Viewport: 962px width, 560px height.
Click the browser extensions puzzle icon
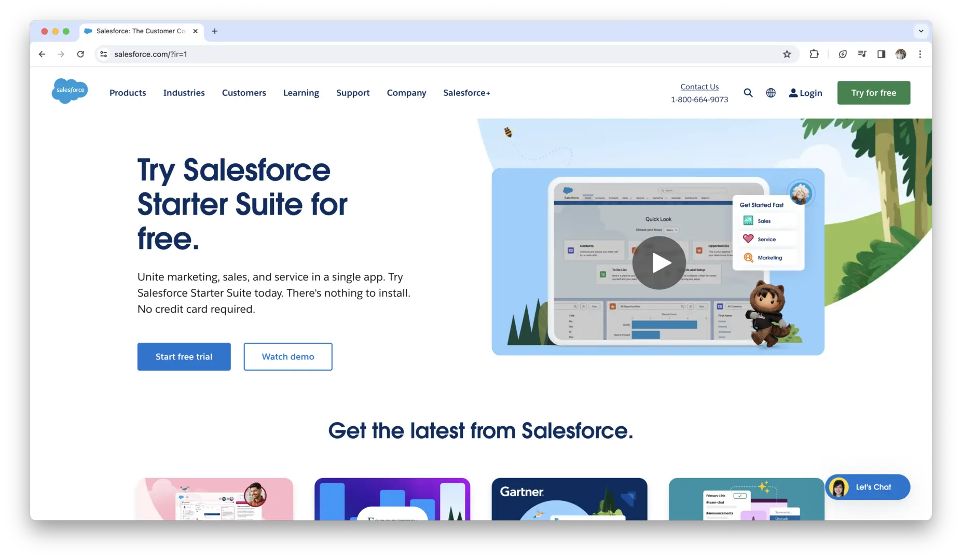point(814,54)
